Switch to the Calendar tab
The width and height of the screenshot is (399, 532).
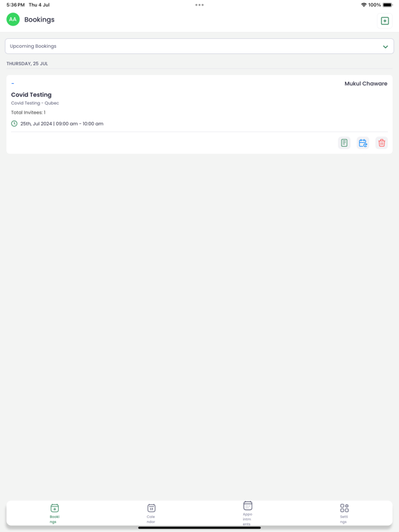tap(151, 513)
